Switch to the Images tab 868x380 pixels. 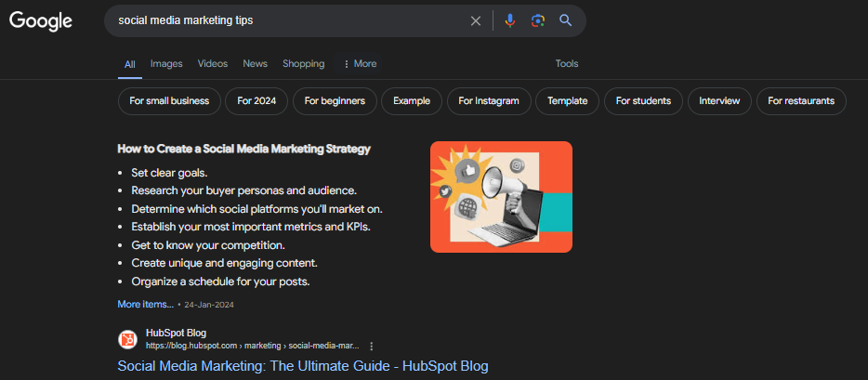166,63
